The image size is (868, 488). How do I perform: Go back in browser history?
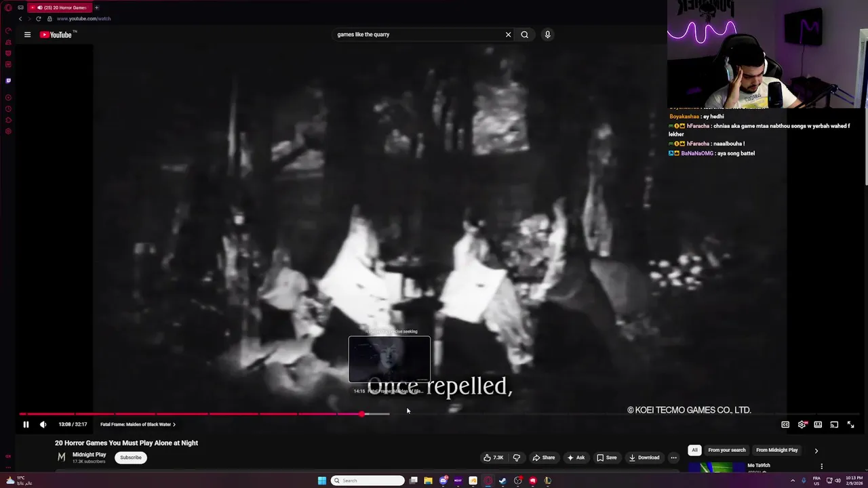(x=20, y=18)
